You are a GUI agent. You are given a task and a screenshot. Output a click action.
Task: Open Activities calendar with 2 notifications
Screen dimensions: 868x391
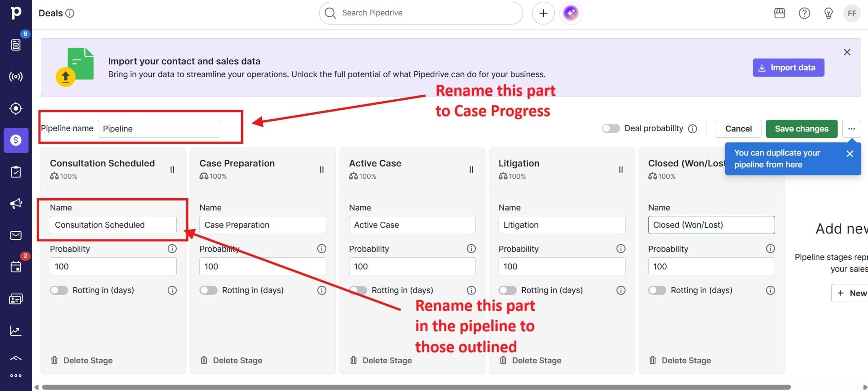(x=16, y=267)
